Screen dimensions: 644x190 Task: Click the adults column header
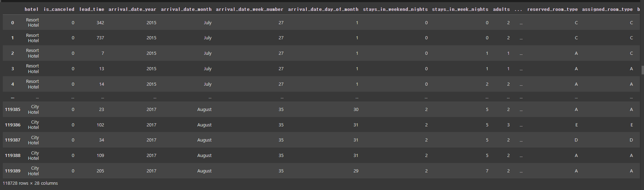(501, 9)
